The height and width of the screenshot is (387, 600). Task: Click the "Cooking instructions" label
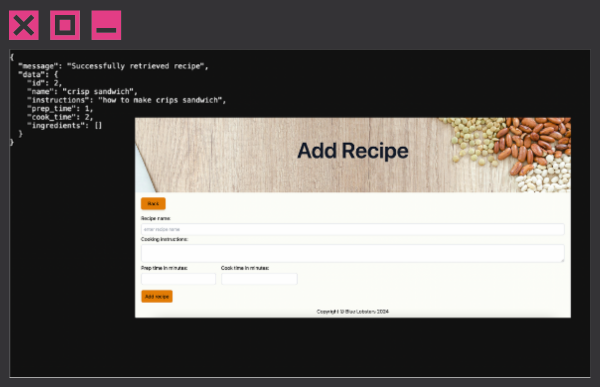[165, 239]
